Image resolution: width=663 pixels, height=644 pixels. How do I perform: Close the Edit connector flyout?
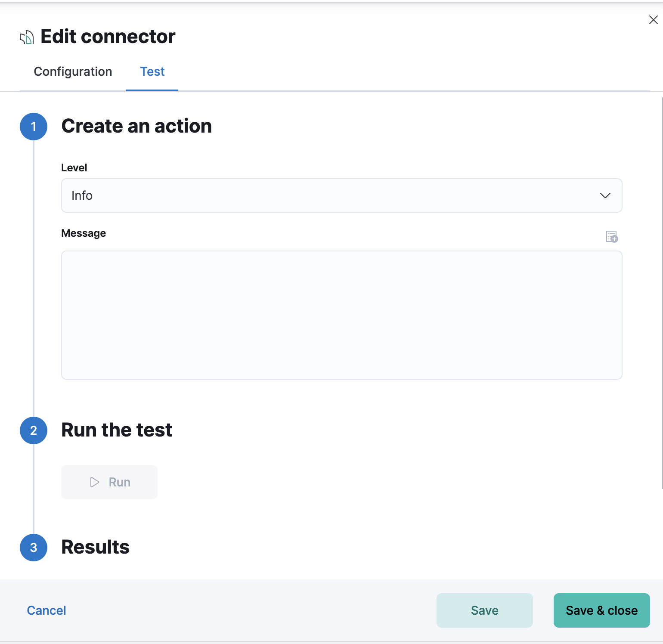653,20
